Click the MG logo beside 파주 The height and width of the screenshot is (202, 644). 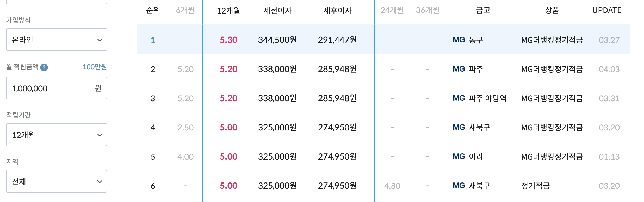(x=460, y=69)
